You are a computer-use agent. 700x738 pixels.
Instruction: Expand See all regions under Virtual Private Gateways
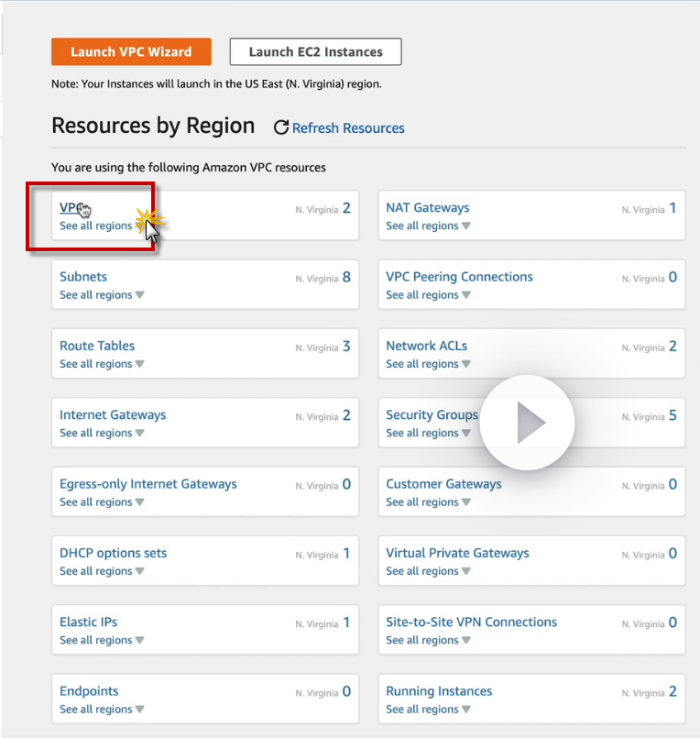pos(428,571)
